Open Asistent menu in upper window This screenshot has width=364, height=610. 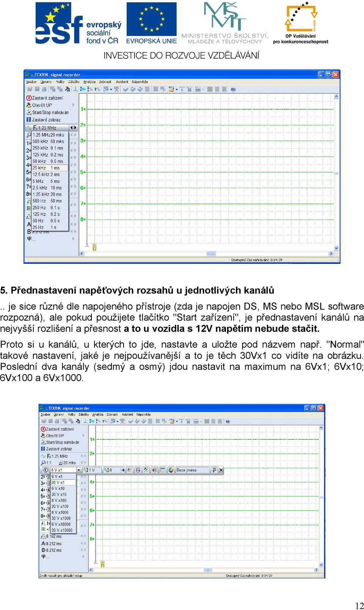pyautogui.click(x=122, y=82)
